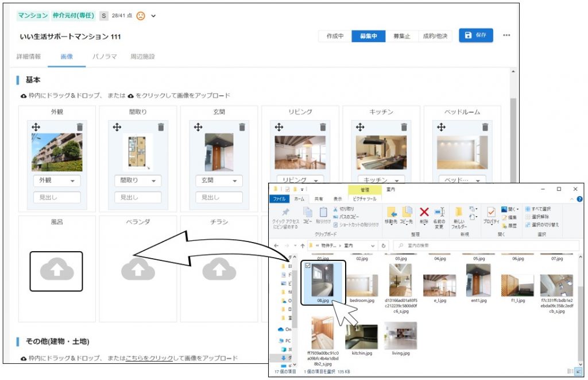Click the upload cloud in the ベランダ slot
588x380 pixels.
pyautogui.click(x=138, y=269)
